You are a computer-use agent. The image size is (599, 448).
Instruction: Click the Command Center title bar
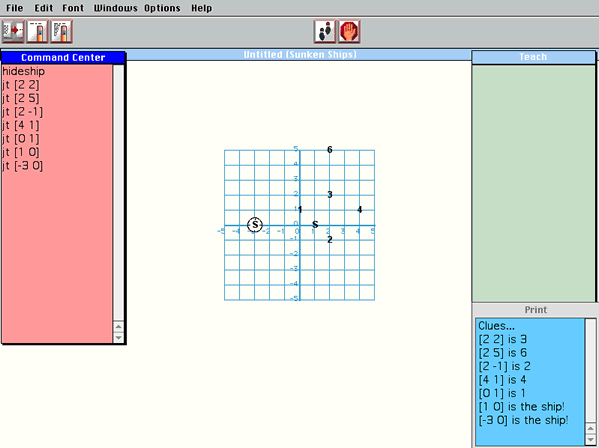click(x=63, y=58)
